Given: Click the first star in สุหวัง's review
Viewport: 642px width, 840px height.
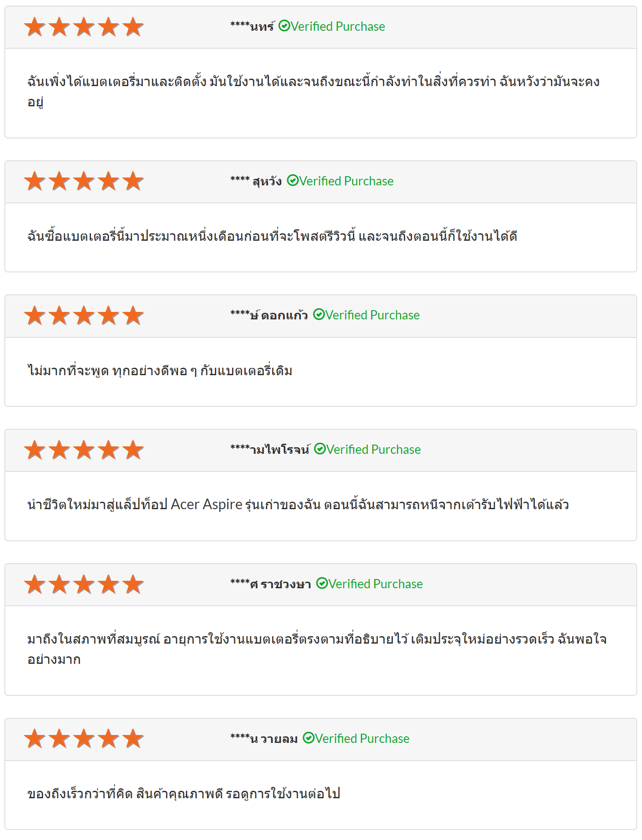Looking at the screenshot, I should pos(35,181).
